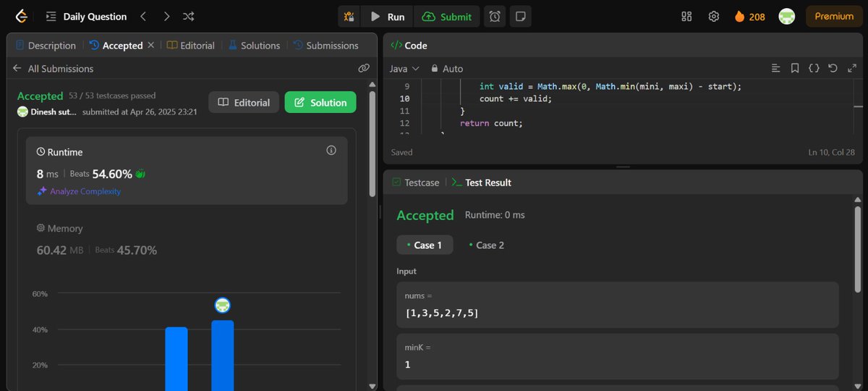The width and height of the screenshot is (868, 391).
Task: Select Case 2
Action: [x=486, y=245]
